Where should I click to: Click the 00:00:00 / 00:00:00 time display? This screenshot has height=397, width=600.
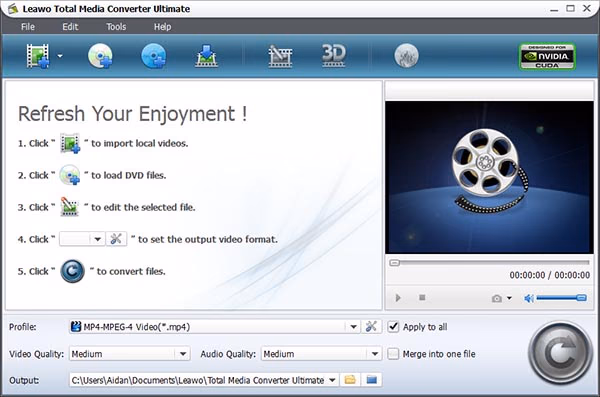[549, 275]
